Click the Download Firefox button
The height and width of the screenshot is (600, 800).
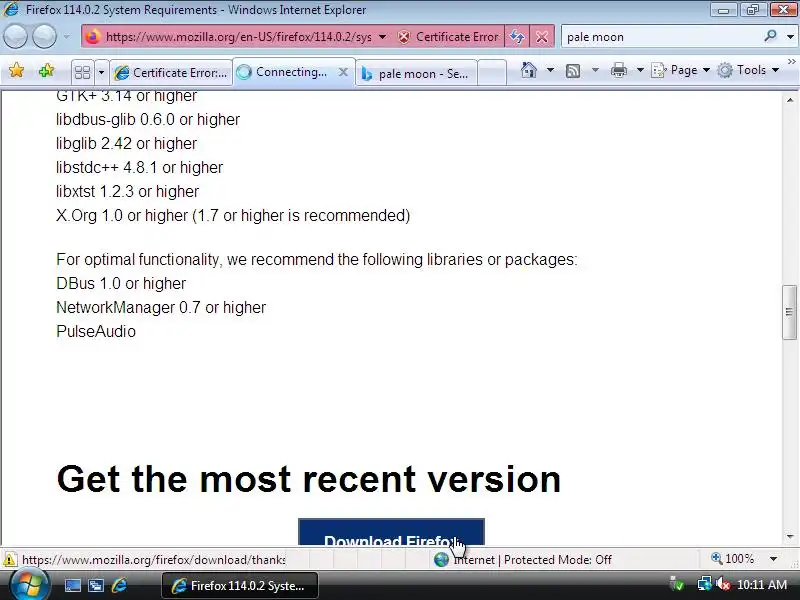391,532
